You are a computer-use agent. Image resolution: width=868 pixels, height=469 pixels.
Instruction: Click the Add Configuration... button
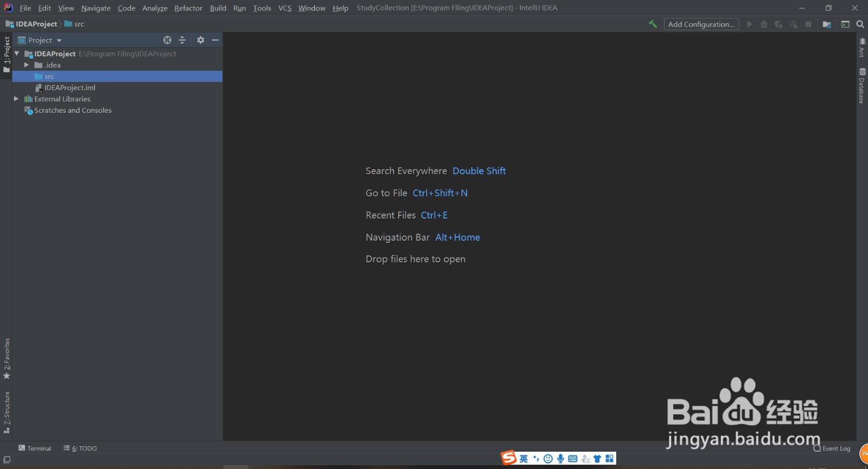701,24
